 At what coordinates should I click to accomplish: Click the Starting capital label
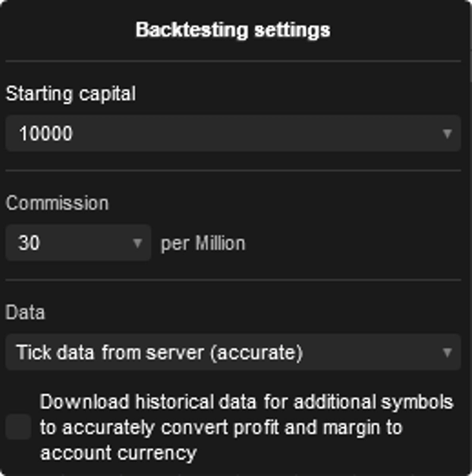tap(71, 94)
